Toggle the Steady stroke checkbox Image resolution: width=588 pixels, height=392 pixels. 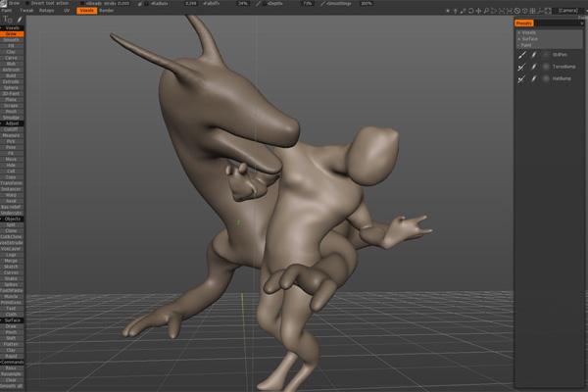pos(82,3)
